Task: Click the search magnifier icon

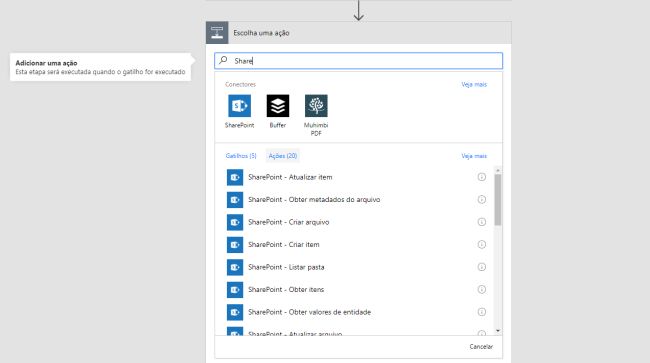Action: 223,60
